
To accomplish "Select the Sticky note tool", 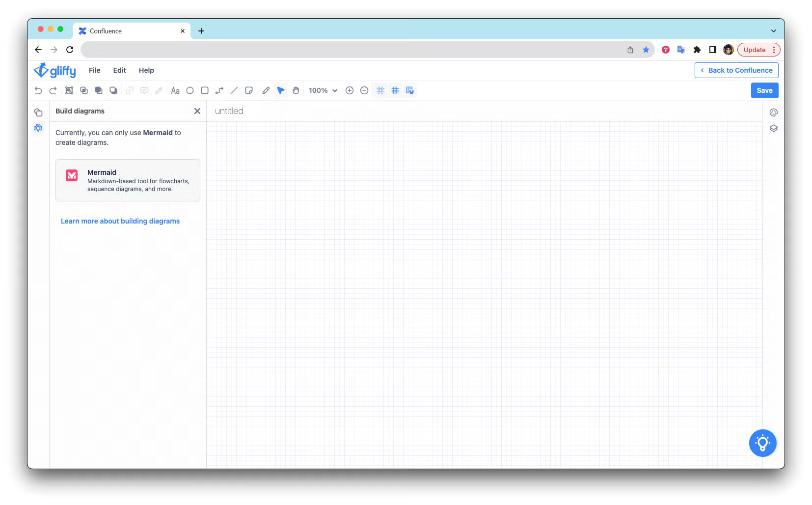I will [x=249, y=90].
